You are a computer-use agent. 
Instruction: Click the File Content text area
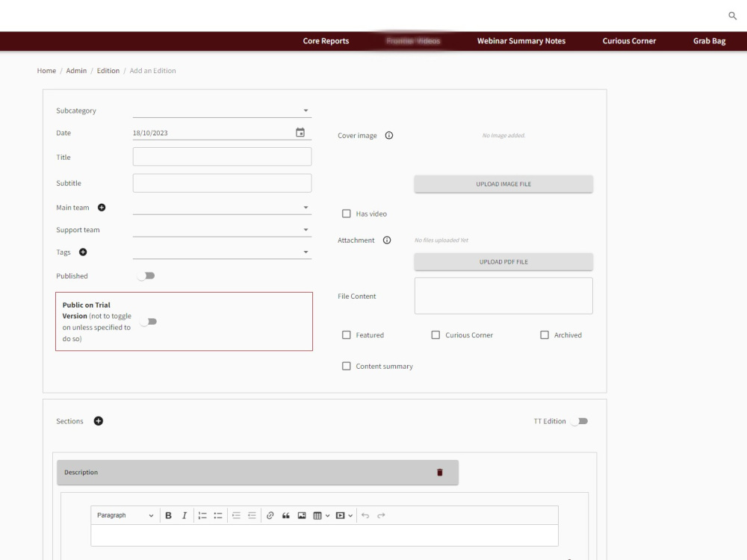[503, 296]
